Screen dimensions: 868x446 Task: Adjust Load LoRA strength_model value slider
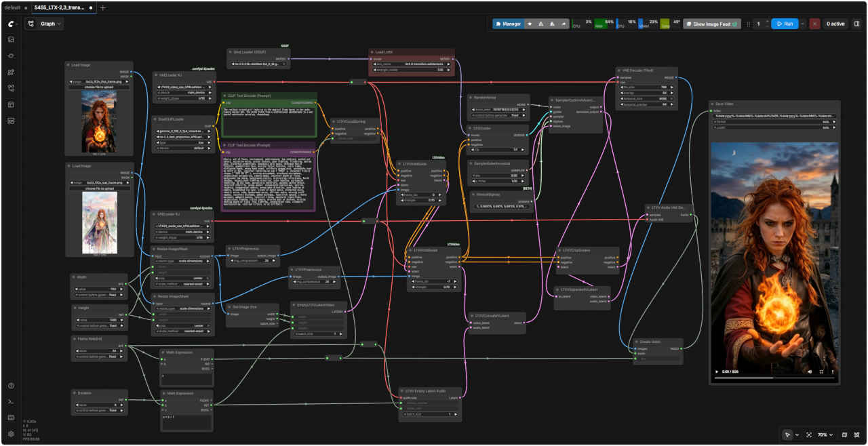(412, 69)
